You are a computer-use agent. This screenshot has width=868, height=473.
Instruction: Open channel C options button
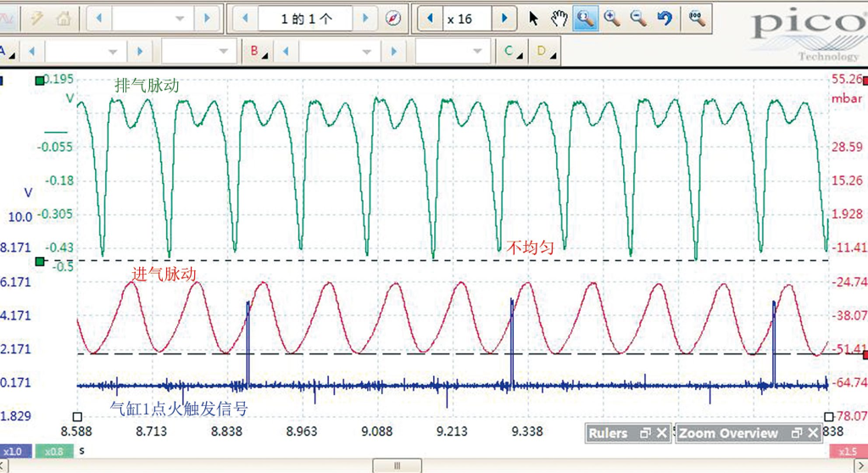[x=513, y=52]
